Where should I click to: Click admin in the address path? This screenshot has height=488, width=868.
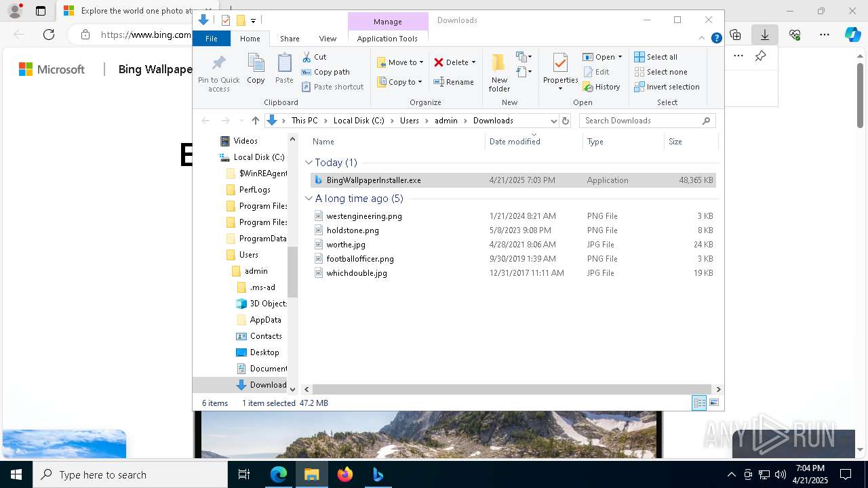(446, 121)
